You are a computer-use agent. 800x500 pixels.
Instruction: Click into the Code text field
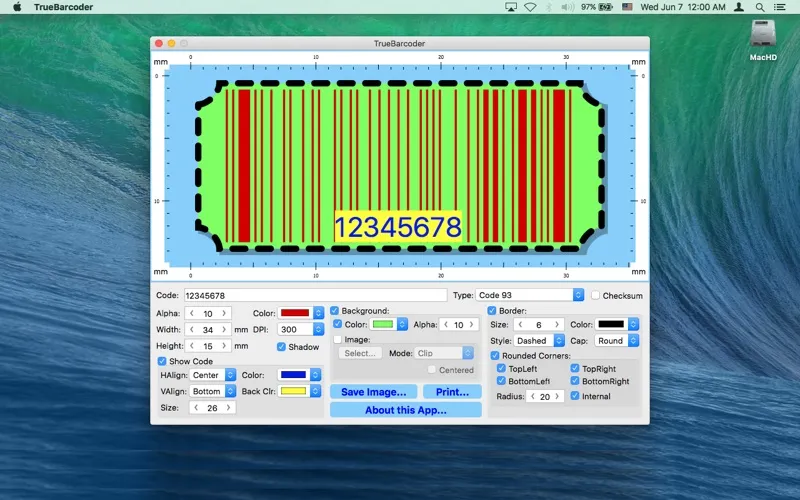[x=314, y=296]
